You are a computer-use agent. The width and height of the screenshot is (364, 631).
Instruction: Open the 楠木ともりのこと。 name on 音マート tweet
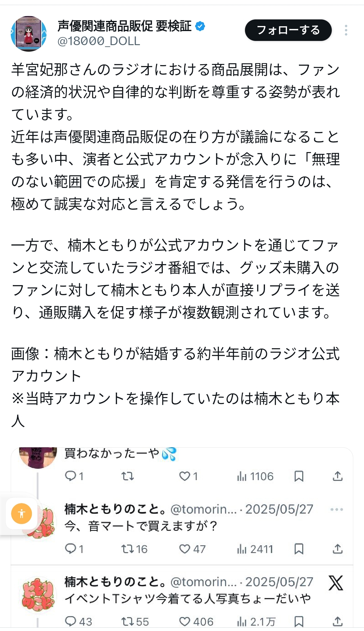[x=115, y=509]
